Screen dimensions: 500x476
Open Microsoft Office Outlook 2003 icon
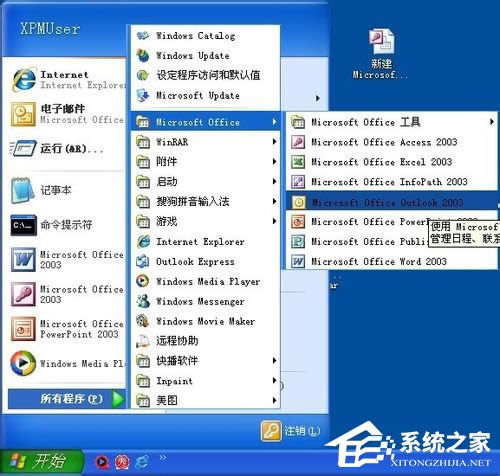pyautogui.click(x=298, y=202)
